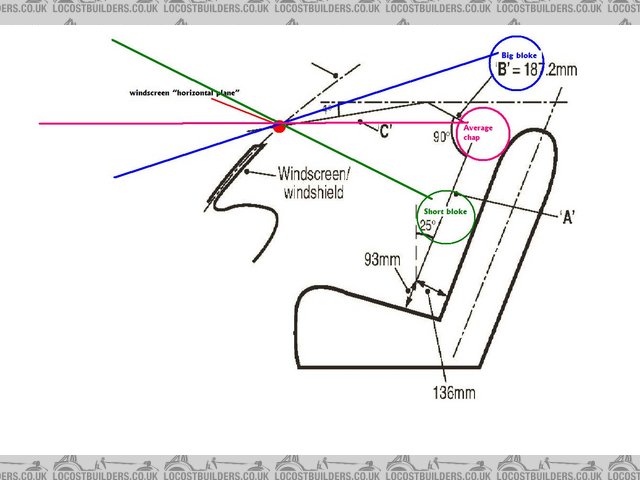Screen dimensions: 640x480
Task: Select the green 'Short bloke' circle
Action: (443, 216)
